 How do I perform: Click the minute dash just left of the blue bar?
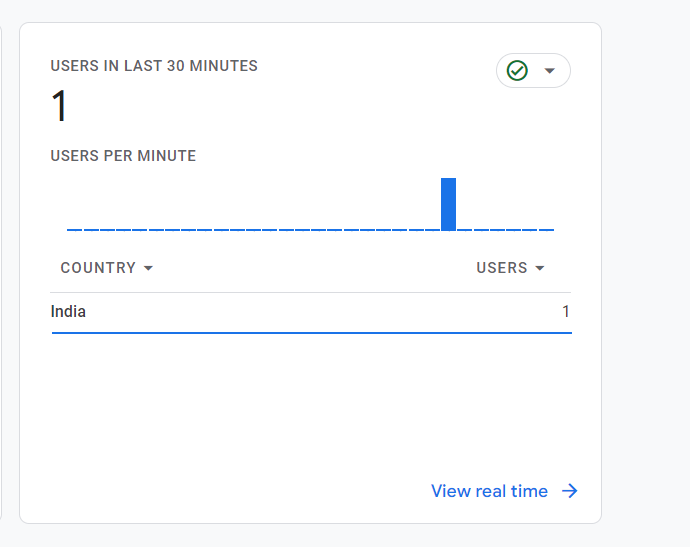[x=432, y=230]
